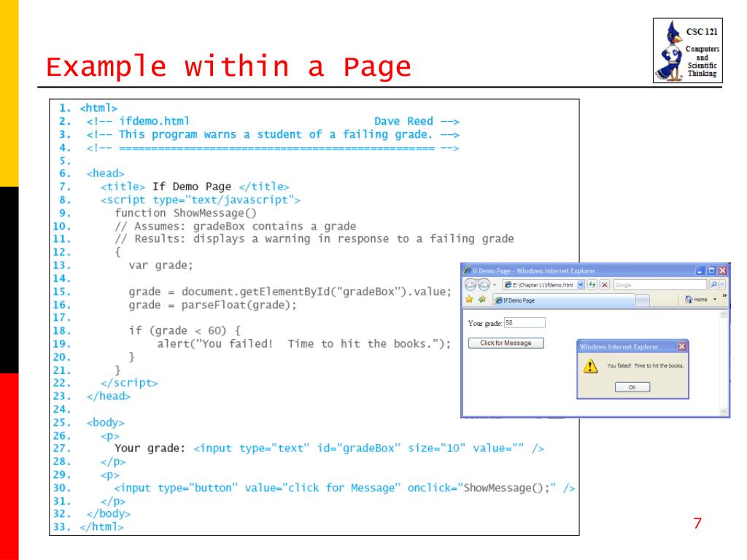Click the Your grade text field
Viewport: 747px width, 560px height.
pyautogui.click(x=525, y=323)
